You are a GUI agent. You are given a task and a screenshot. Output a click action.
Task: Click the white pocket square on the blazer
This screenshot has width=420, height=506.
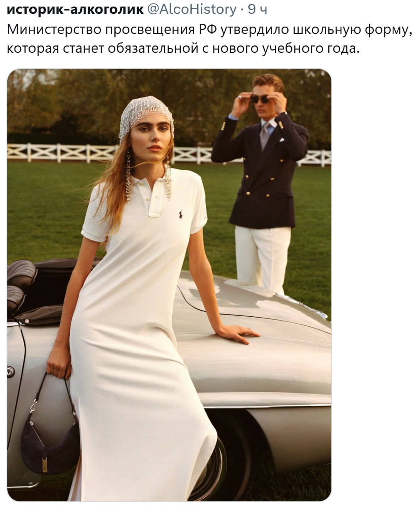point(282,140)
